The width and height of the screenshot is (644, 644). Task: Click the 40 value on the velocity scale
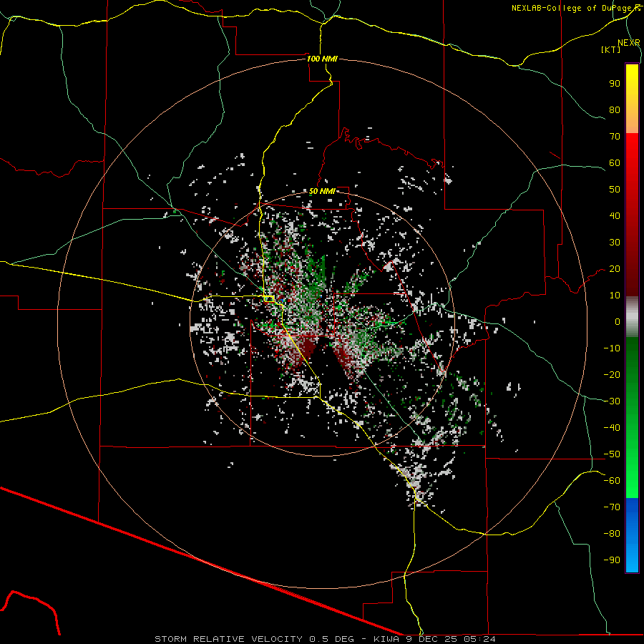tap(615, 216)
